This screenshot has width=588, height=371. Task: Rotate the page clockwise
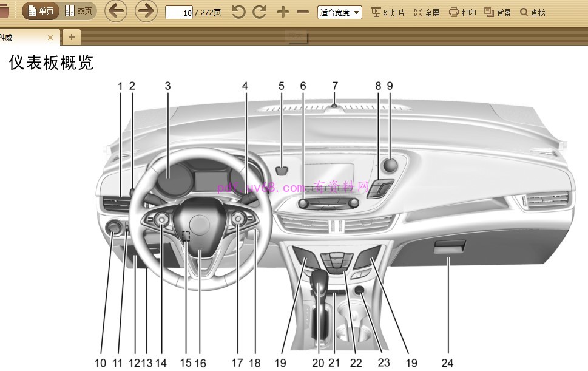click(260, 12)
